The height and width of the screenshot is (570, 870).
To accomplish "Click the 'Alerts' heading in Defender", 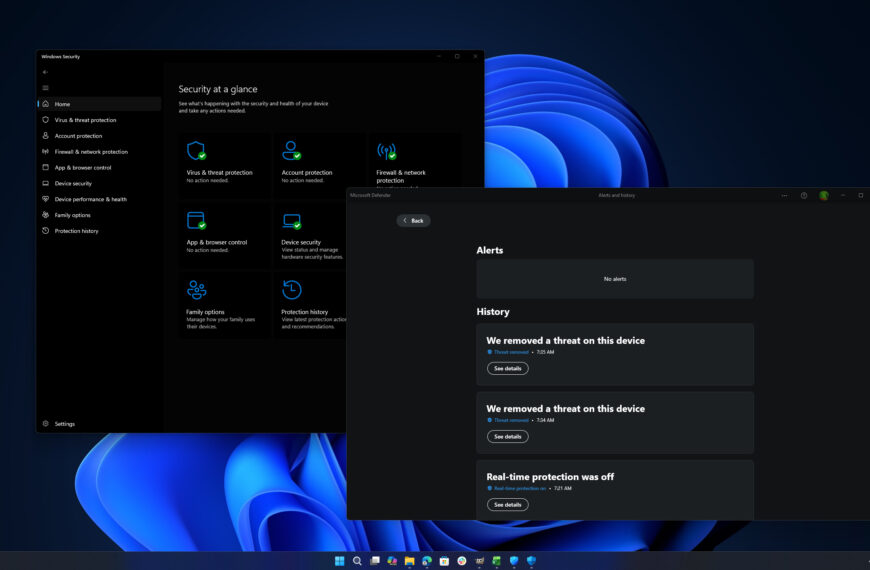I will 490,250.
